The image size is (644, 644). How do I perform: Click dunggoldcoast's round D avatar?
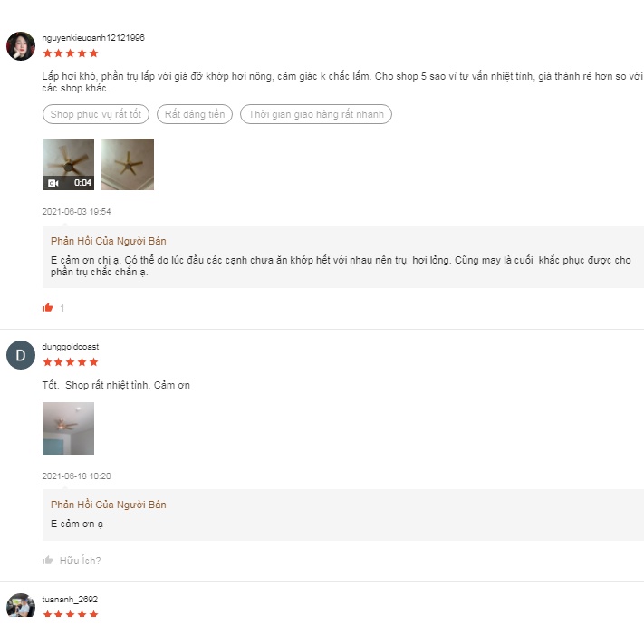[x=21, y=355]
